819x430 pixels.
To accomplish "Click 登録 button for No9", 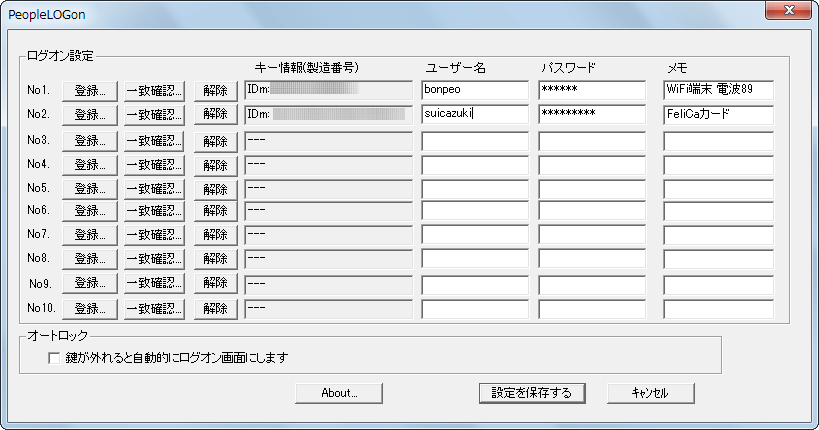I will (90, 283).
